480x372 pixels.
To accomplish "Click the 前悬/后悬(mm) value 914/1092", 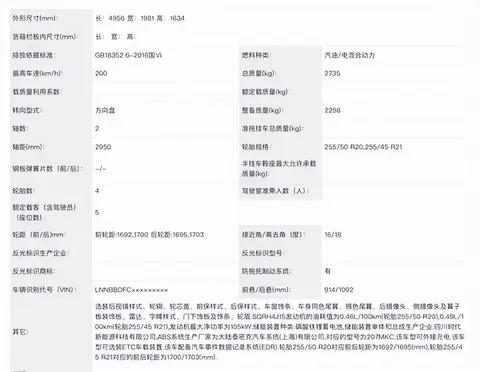I will click(x=339, y=290).
